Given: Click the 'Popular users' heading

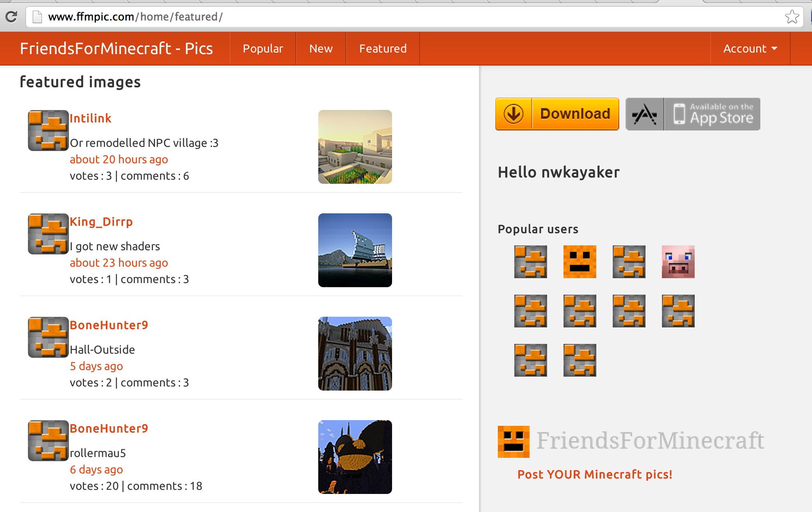Looking at the screenshot, I should click(x=538, y=229).
